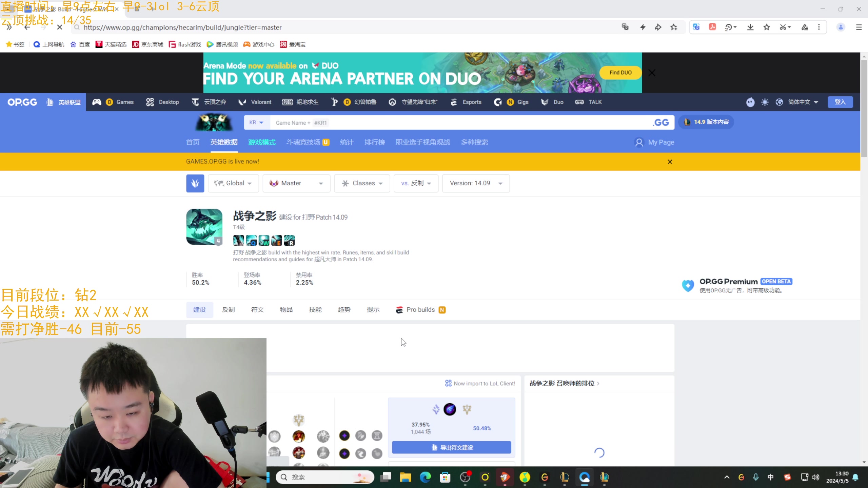Click Hecarim's Q skill icon
Image resolution: width=868 pixels, height=488 pixels.
(x=251, y=240)
